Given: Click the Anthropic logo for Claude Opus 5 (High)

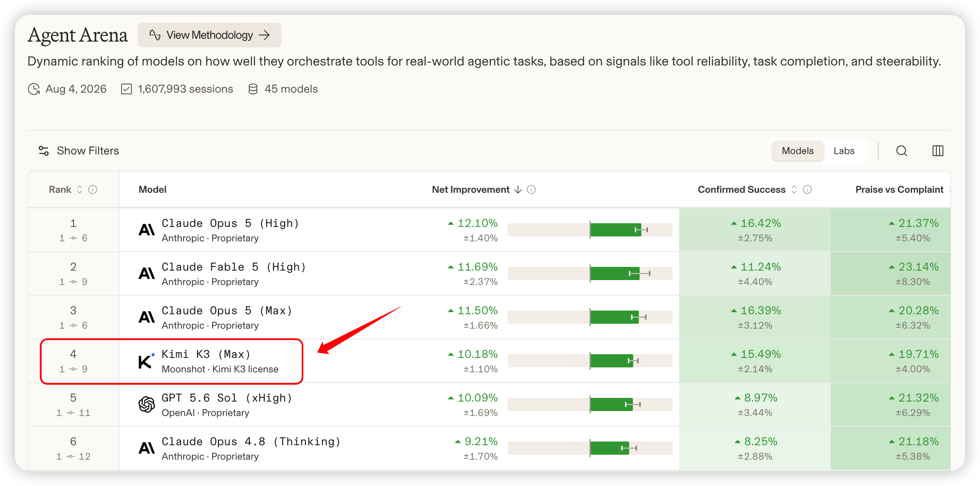Looking at the screenshot, I should (147, 230).
